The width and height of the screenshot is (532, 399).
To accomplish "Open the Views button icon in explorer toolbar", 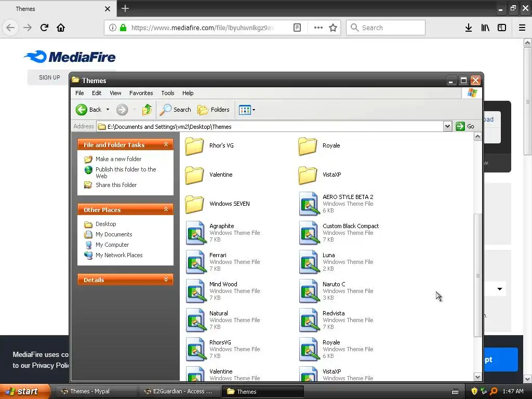I will click(245, 110).
